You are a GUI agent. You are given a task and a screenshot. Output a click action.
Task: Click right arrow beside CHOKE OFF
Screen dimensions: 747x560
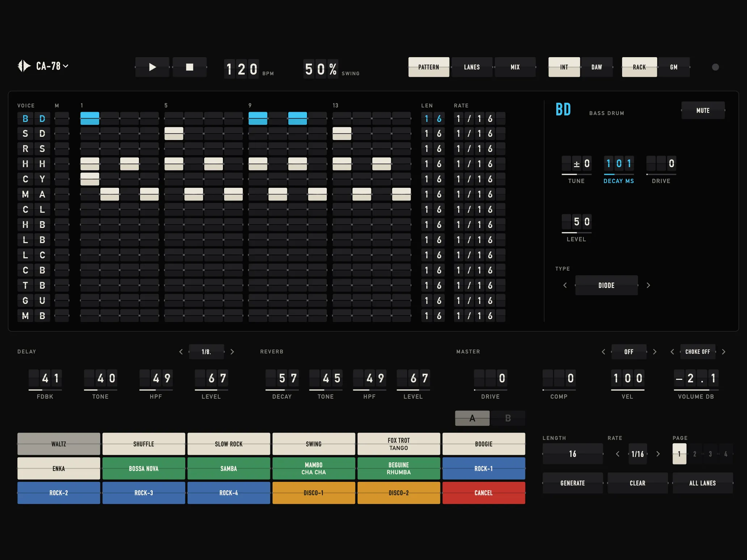click(x=723, y=352)
